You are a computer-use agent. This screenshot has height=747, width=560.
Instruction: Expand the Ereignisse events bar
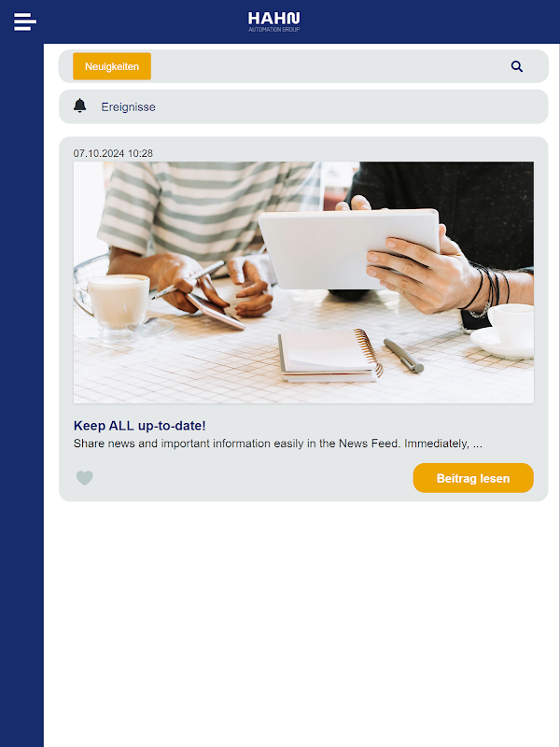click(x=303, y=106)
